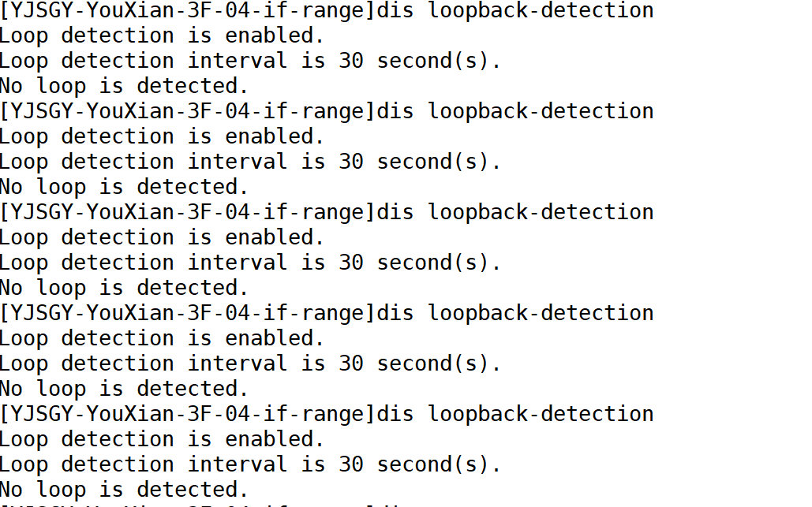Place cursor on third dis loopback-detection command
This screenshot has width=812, height=507.
327,212
